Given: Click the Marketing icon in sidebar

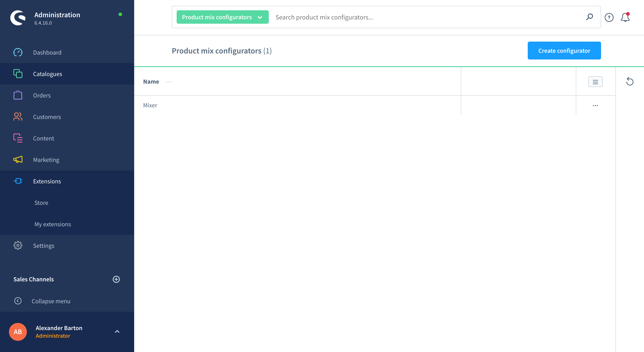Looking at the screenshot, I should [x=18, y=159].
